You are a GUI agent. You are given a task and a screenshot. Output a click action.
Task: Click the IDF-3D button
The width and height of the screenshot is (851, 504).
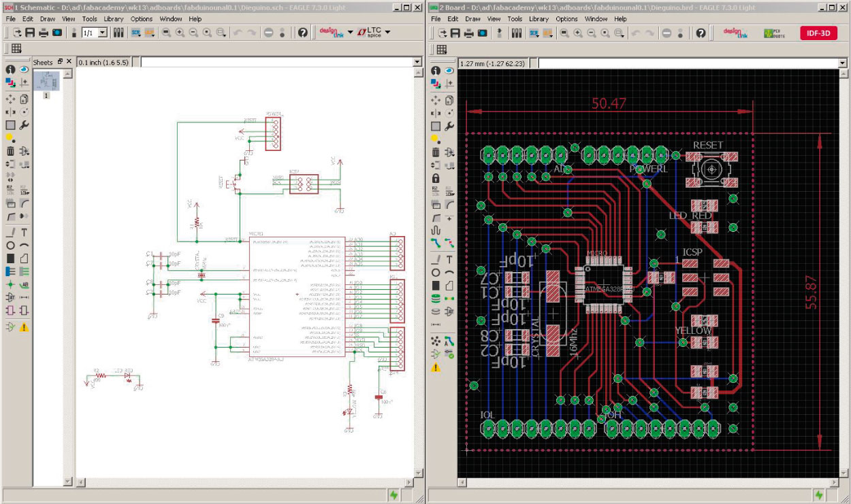[818, 33]
